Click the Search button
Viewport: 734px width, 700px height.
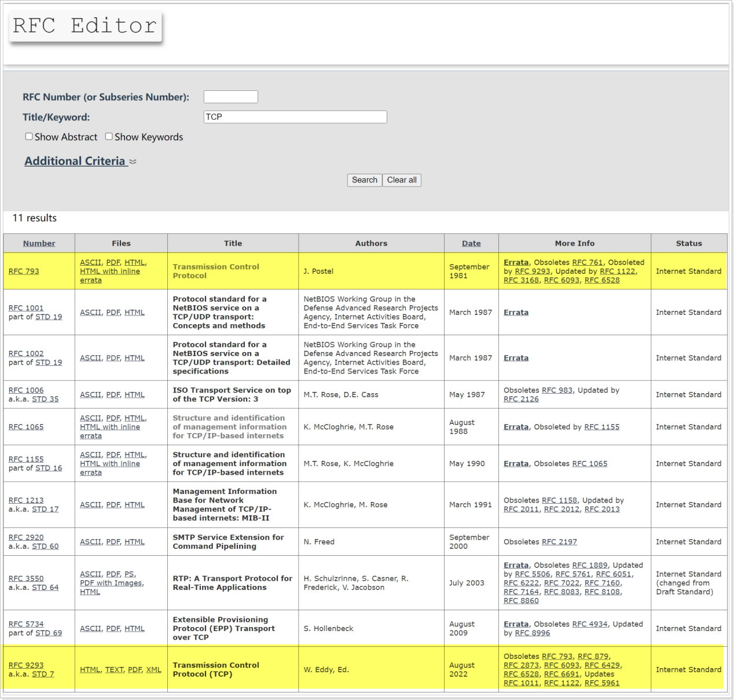pos(365,180)
